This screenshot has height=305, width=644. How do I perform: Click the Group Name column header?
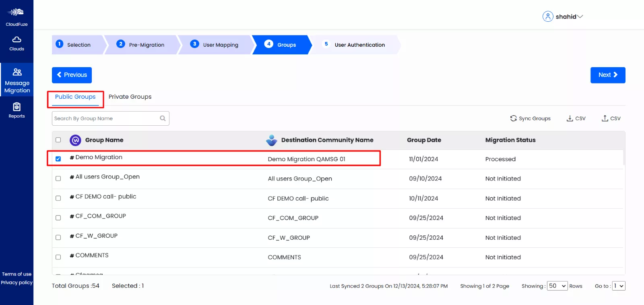pos(104,140)
